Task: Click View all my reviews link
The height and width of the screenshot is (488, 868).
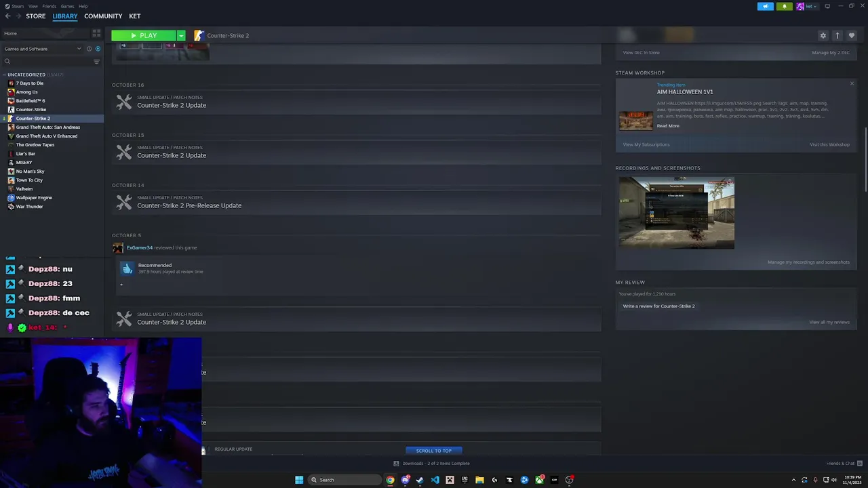Action: 829,323
